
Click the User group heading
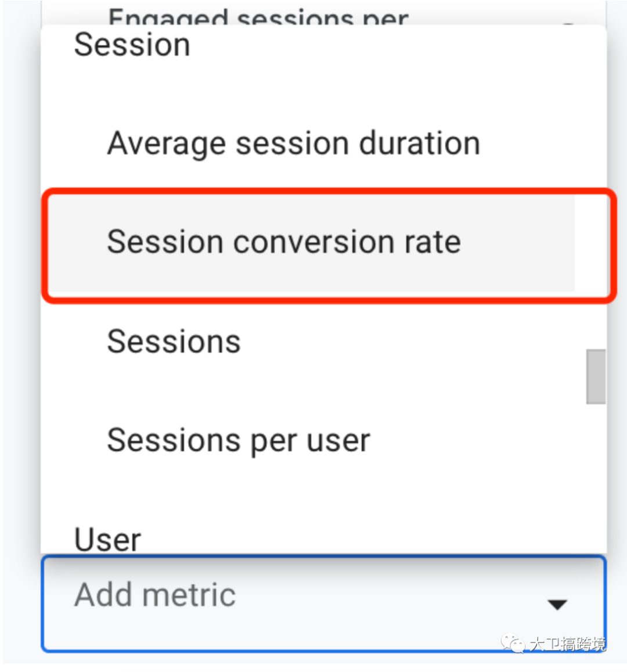[107, 539]
